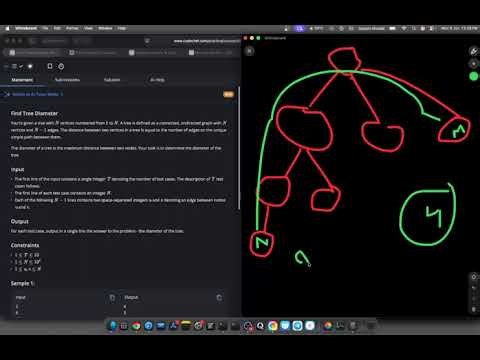This screenshot has width=480, height=360.
Task: Click the round button at Whiteboard's top-left corner
Action: [249, 51]
